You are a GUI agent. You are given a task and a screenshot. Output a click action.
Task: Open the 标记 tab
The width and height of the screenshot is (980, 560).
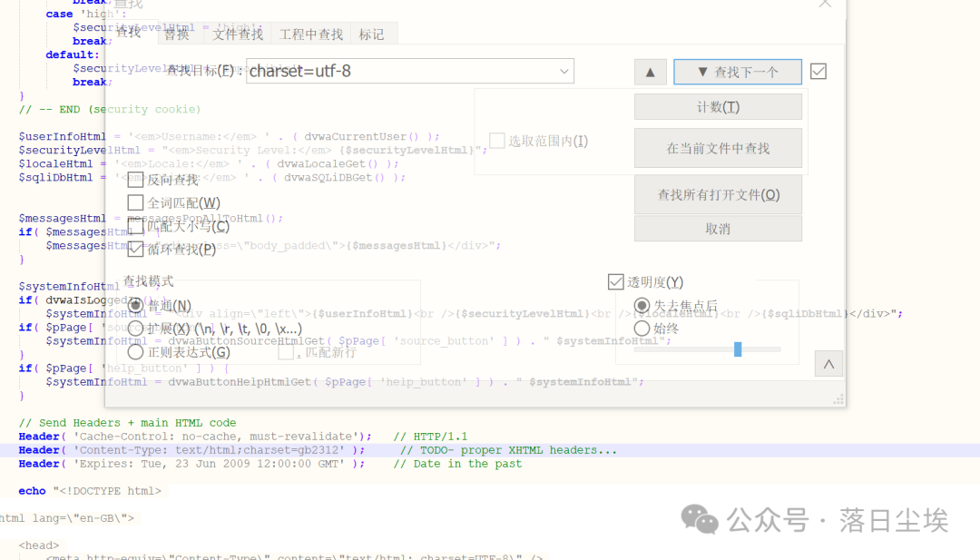(372, 34)
